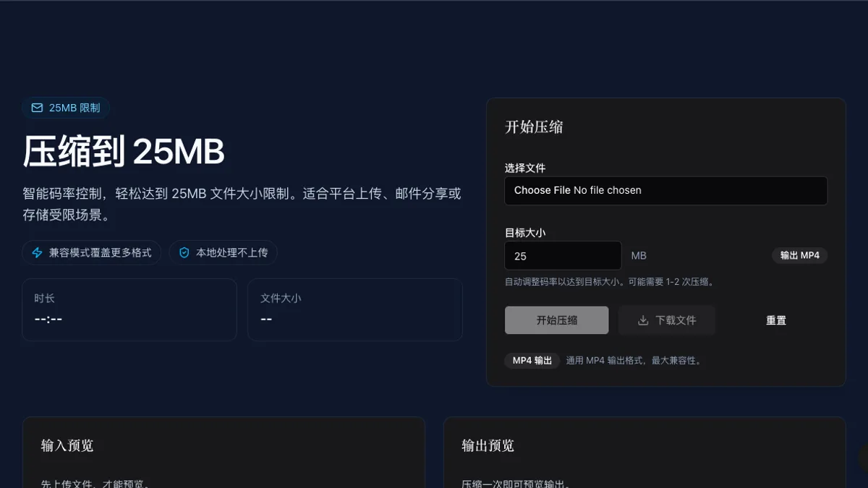Image resolution: width=868 pixels, height=488 pixels.
Task: Click the 下载文件 button
Action: pos(667,320)
